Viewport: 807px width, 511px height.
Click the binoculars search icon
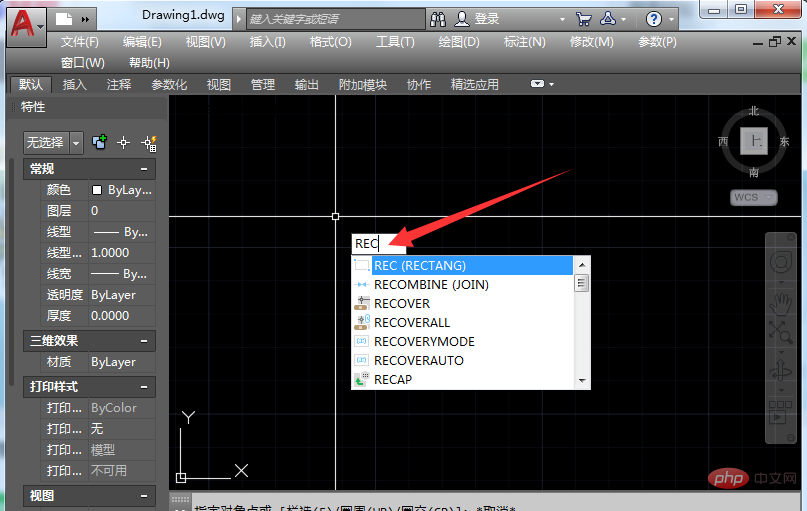coord(438,20)
